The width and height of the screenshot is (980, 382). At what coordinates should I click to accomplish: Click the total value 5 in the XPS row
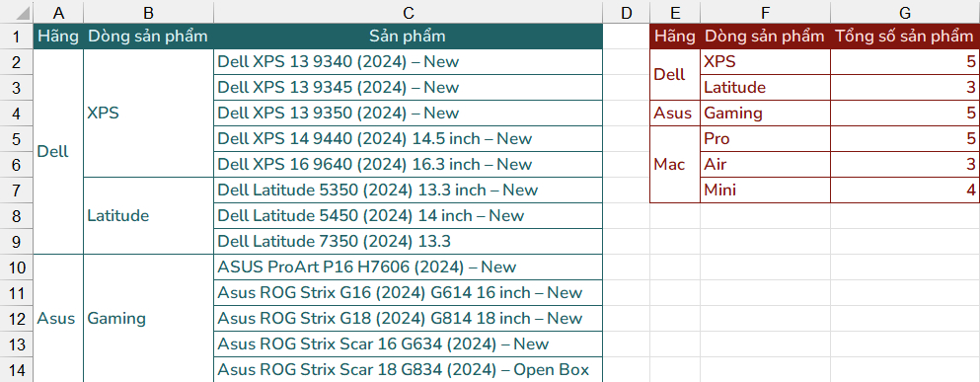(x=905, y=62)
